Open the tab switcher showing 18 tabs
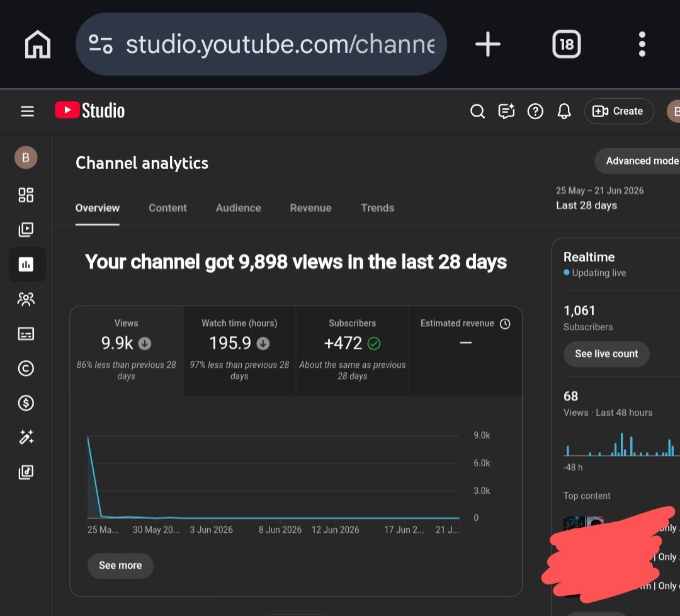This screenshot has width=680, height=616. (567, 44)
